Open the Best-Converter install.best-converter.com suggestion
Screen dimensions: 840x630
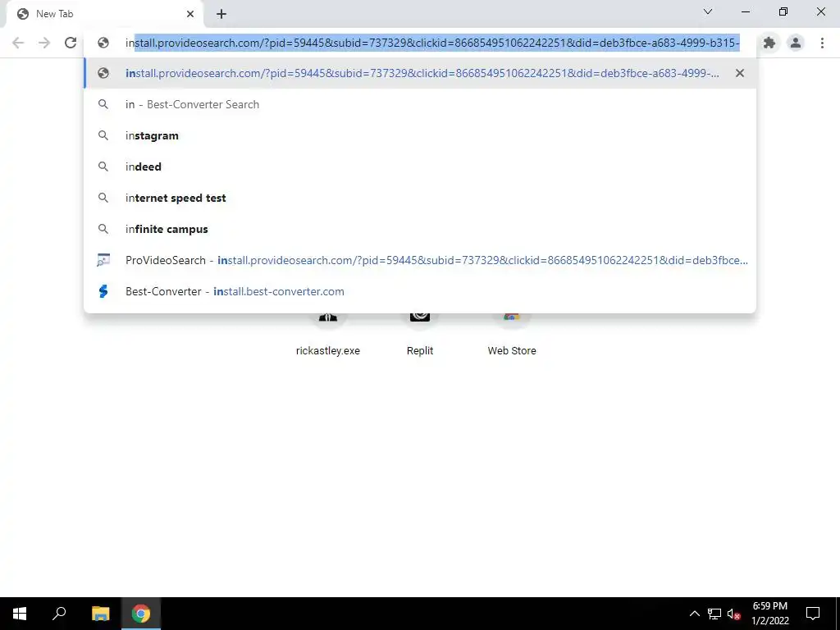pos(420,291)
